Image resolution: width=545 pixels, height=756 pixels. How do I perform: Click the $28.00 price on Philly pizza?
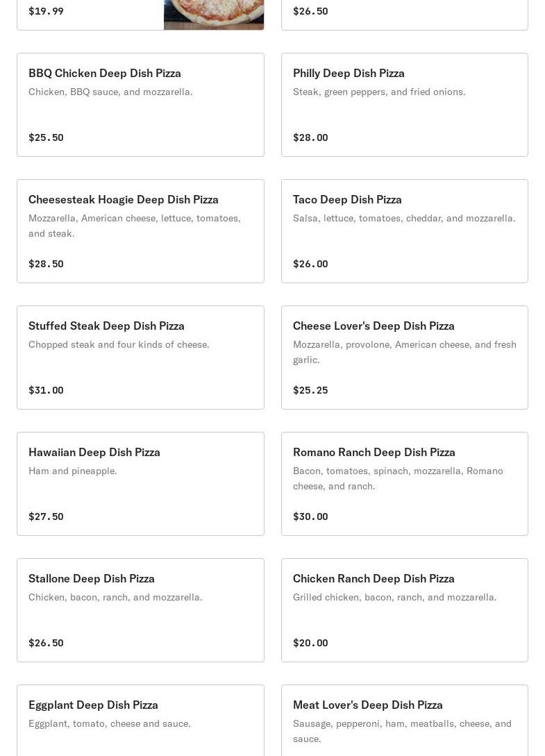coord(310,137)
